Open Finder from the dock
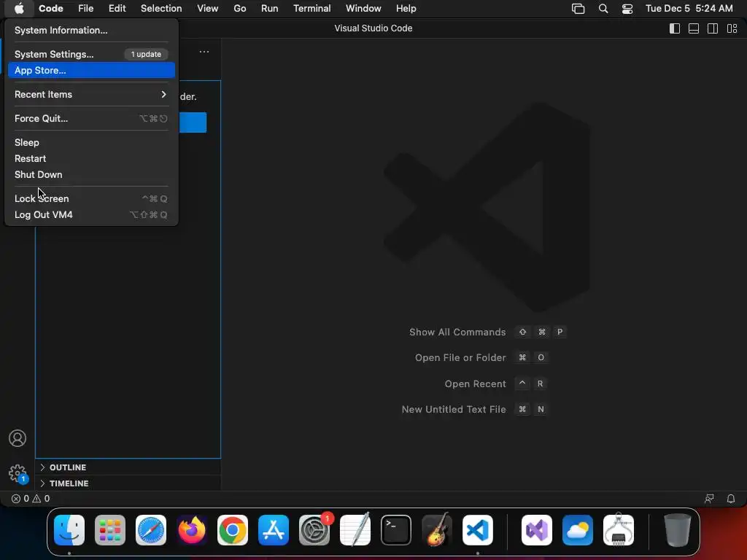Viewport: 747px width, 560px height. 69,530
